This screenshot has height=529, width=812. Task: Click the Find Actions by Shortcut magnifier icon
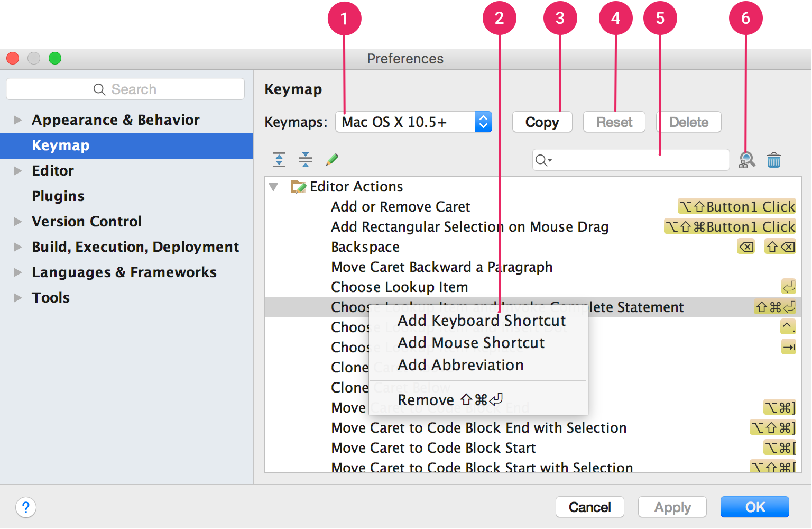[746, 159]
